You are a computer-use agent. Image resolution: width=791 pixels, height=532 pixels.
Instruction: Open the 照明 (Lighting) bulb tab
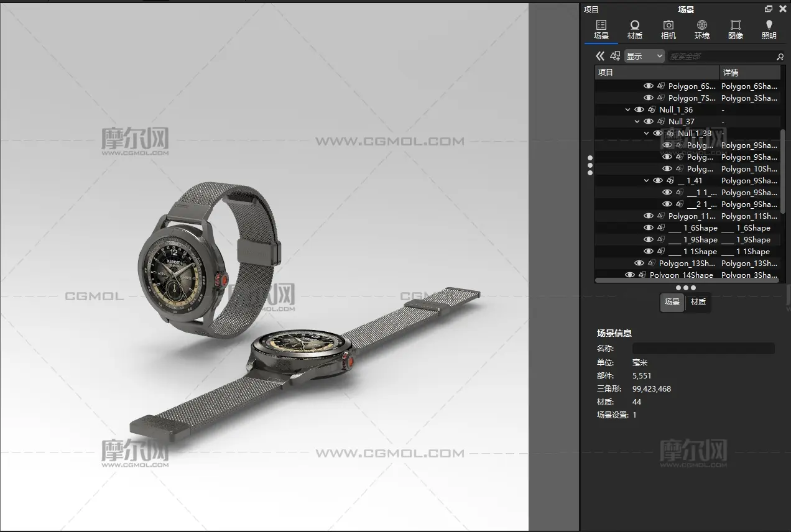pyautogui.click(x=769, y=29)
